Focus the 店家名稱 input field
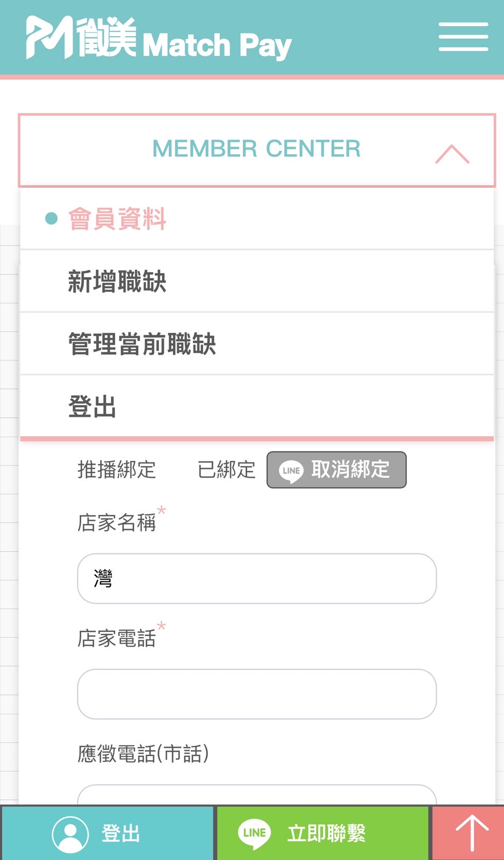 click(x=257, y=579)
